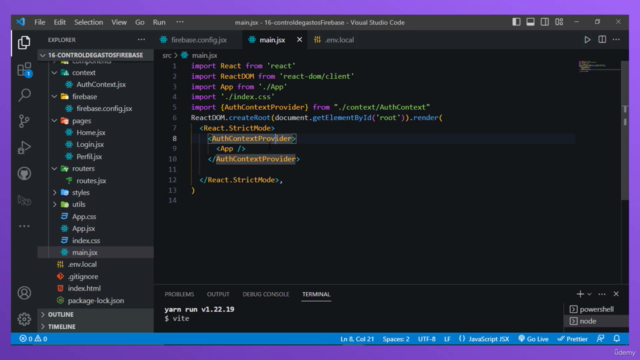Create a new terminal with plus icon
640x360 pixels.
click(x=580, y=294)
